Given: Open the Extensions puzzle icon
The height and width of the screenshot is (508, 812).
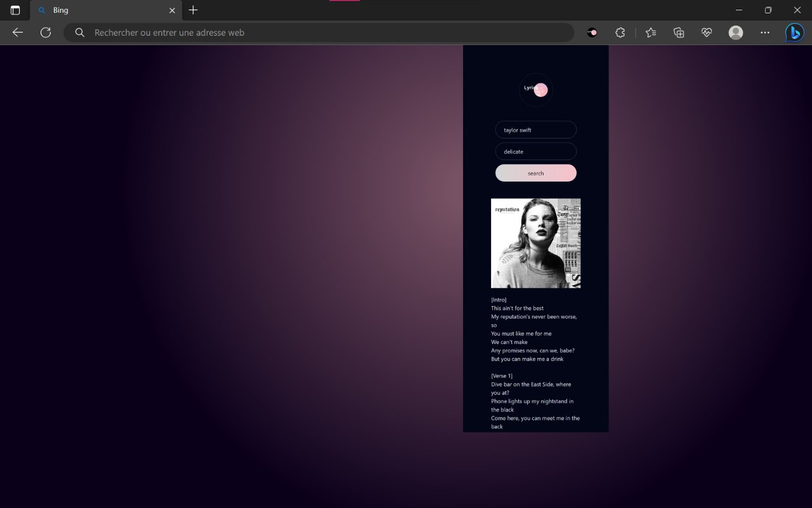Looking at the screenshot, I should pyautogui.click(x=620, y=32).
